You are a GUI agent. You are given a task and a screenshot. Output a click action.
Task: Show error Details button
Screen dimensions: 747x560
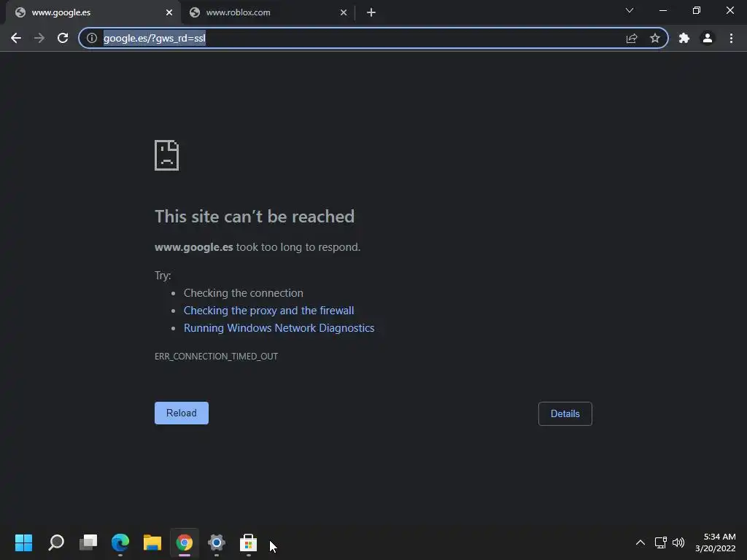pos(565,414)
